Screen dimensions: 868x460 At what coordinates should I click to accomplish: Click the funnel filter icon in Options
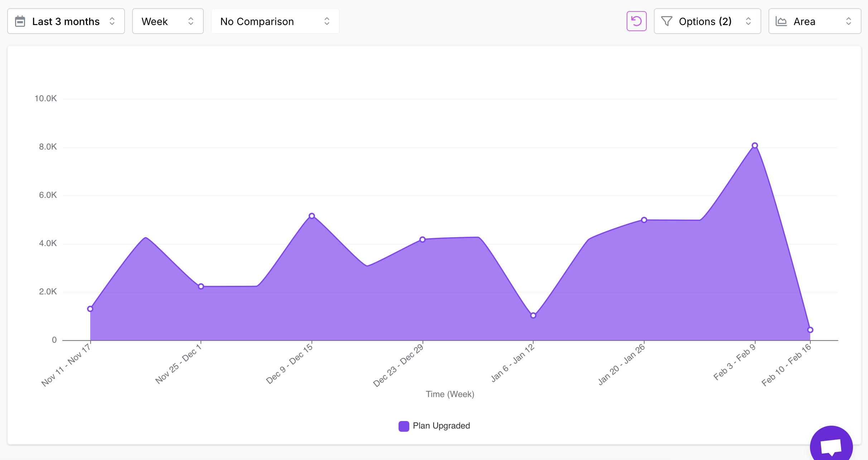pos(666,21)
